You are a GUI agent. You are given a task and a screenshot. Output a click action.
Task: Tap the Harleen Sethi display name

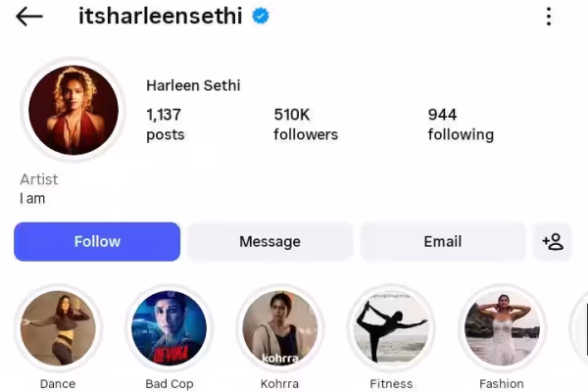point(193,85)
